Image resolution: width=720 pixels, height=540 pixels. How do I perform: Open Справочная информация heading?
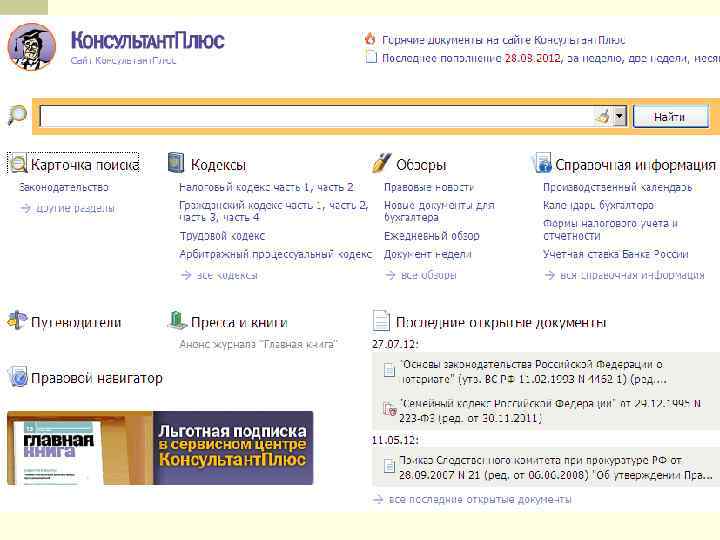636,165
